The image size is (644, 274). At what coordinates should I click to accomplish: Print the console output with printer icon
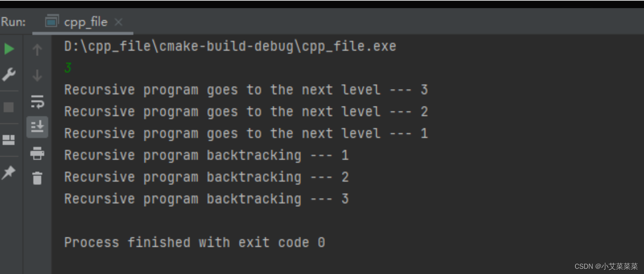tap(37, 153)
